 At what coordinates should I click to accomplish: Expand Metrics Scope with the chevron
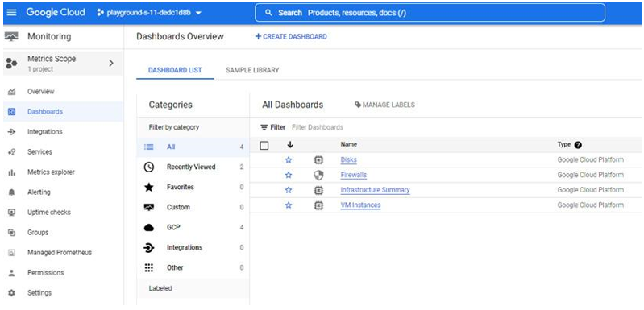pyautogui.click(x=111, y=63)
